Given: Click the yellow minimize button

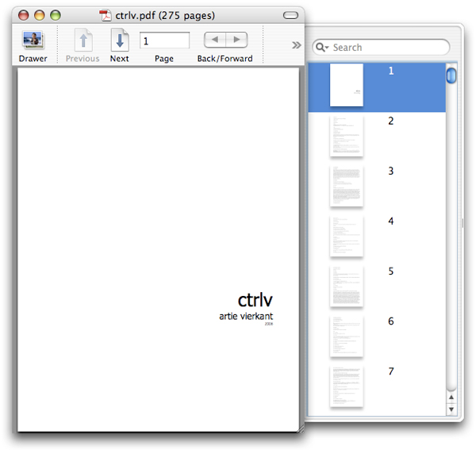Looking at the screenshot, I should tap(40, 15).
